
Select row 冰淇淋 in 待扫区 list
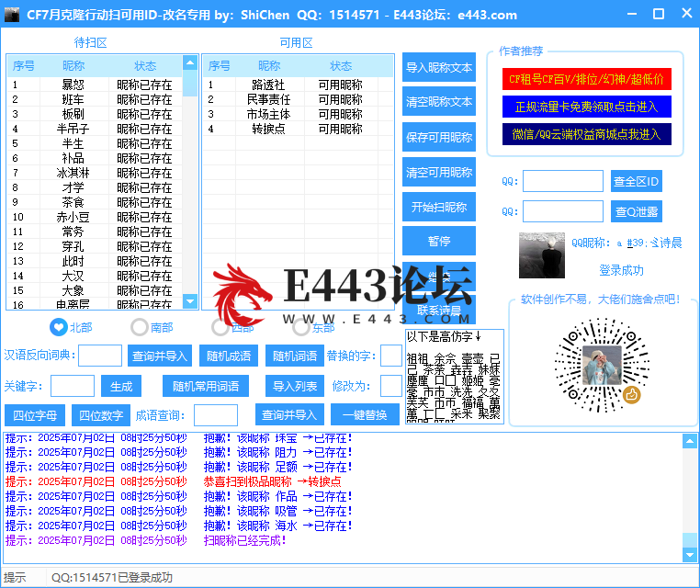pyautogui.click(x=95, y=173)
